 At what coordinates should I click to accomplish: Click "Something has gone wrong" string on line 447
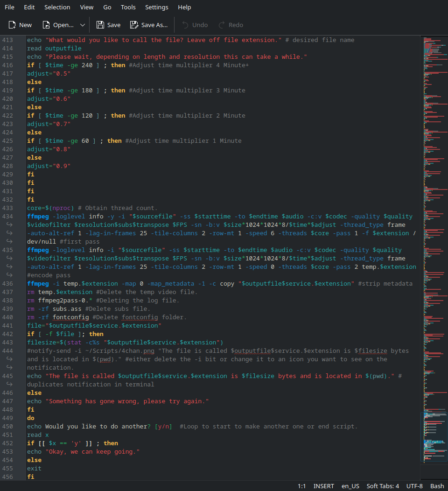(x=127, y=401)
